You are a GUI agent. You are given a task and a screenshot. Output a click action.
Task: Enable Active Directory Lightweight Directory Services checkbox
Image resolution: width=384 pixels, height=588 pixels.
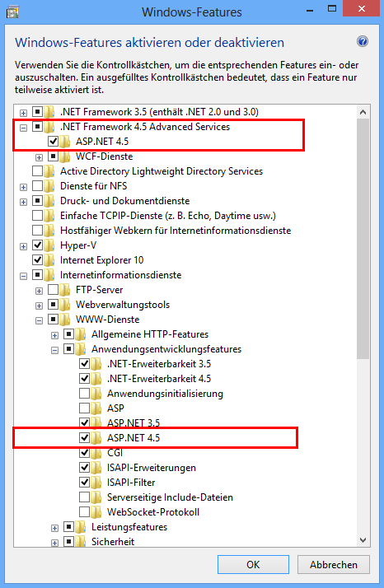tap(38, 171)
